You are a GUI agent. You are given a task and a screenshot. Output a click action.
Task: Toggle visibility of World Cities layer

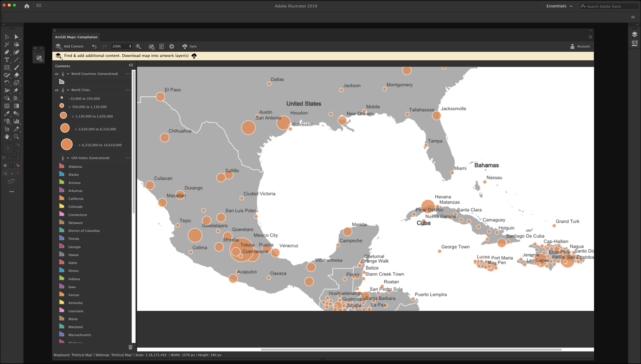(56, 90)
